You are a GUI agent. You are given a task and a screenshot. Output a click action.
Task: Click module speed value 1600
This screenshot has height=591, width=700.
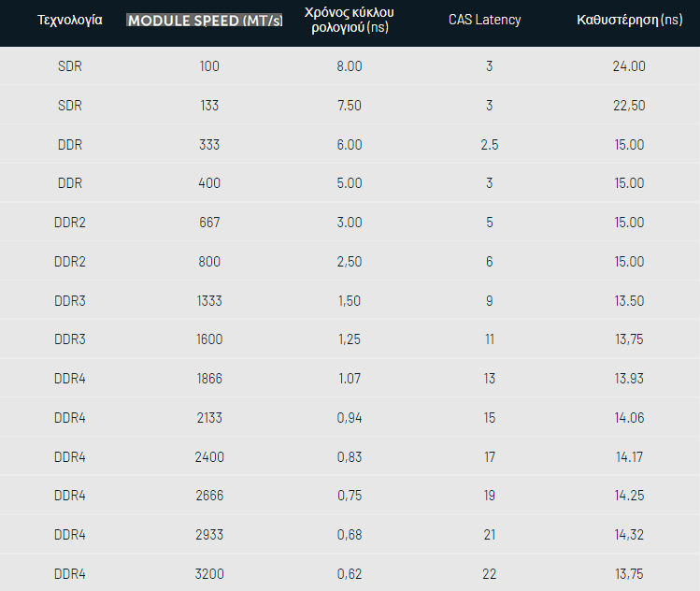pos(209,339)
